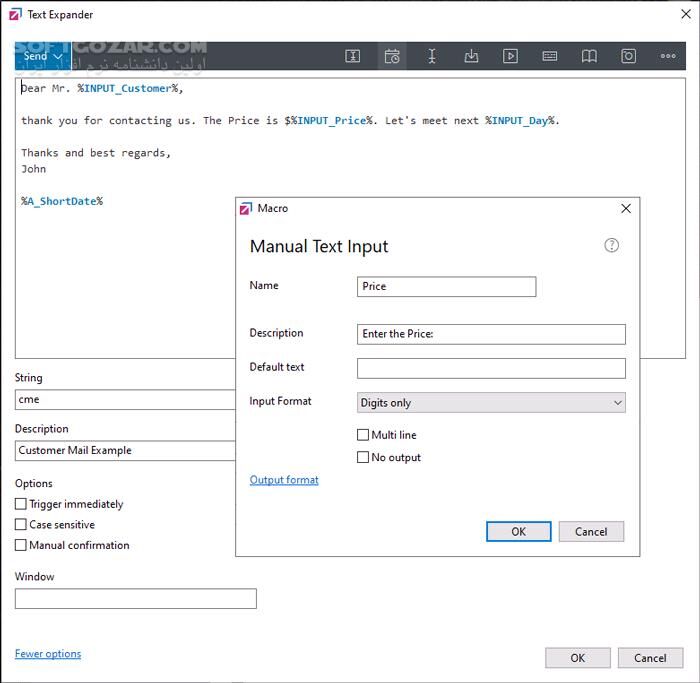Click the play-button run macro icon
The image size is (700, 683).
point(510,57)
